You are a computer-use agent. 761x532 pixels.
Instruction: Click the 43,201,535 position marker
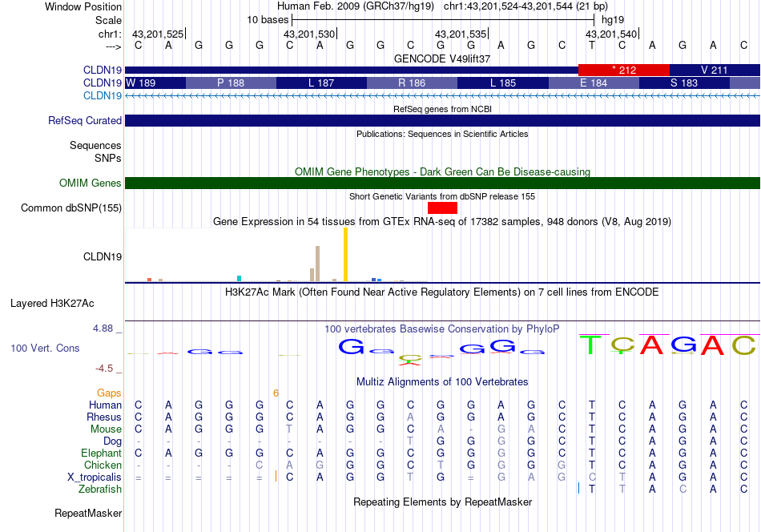click(461, 34)
